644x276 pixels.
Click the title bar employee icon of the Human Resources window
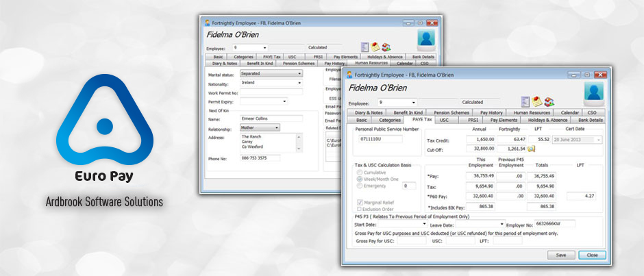pyautogui.click(x=208, y=23)
